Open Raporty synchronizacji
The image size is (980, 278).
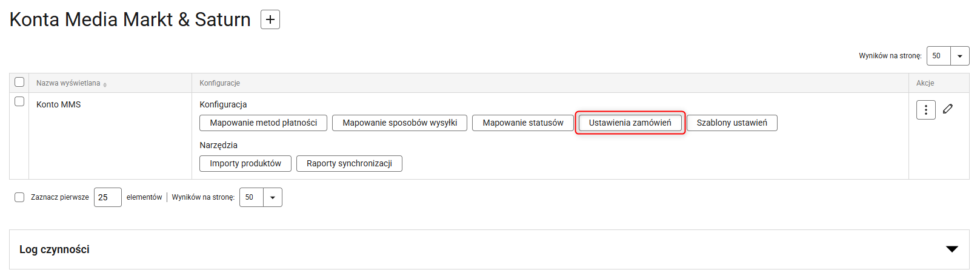point(349,163)
